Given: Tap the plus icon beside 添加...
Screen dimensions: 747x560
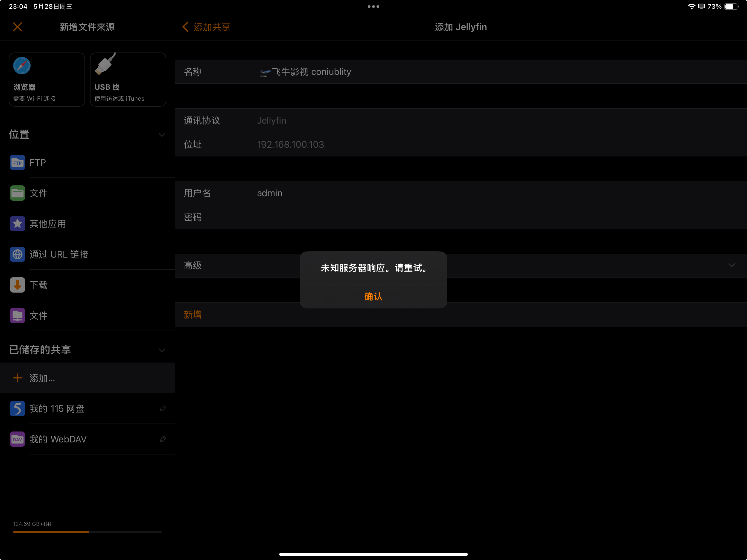Looking at the screenshot, I should coord(17,378).
